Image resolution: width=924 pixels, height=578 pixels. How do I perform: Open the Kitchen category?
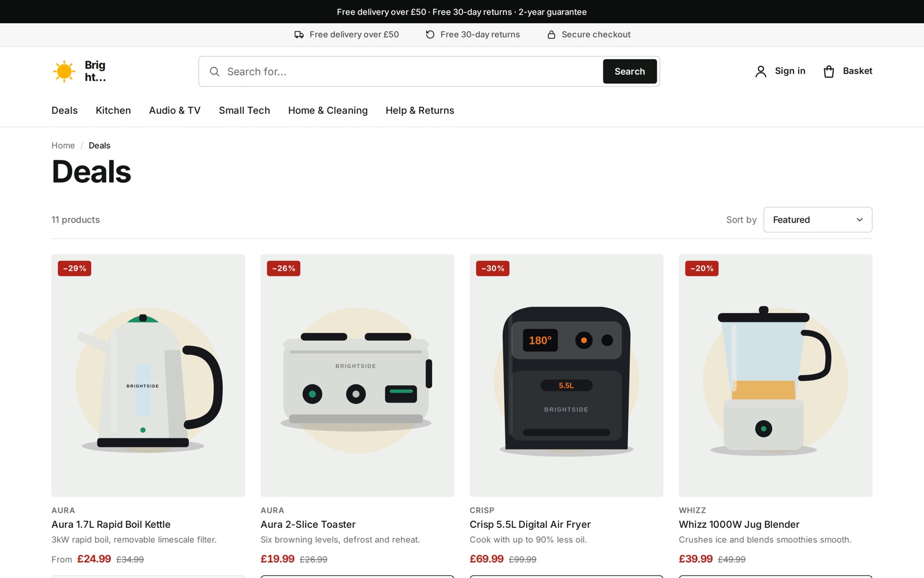point(113,110)
